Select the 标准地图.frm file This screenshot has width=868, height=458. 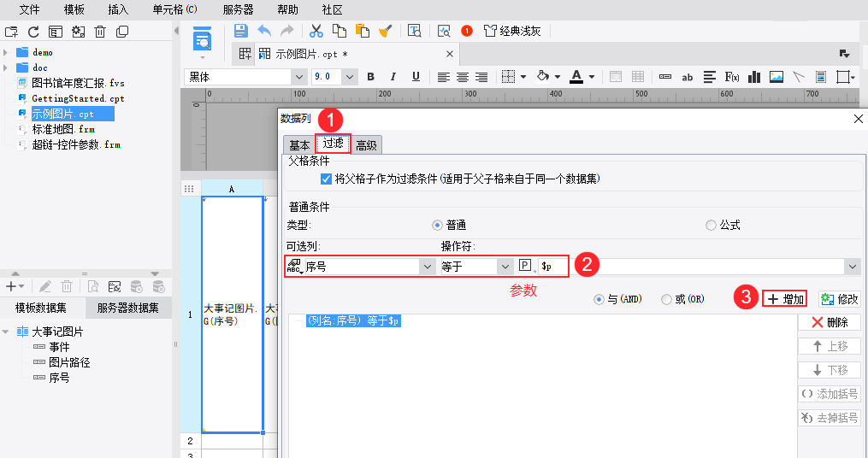(63, 129)
